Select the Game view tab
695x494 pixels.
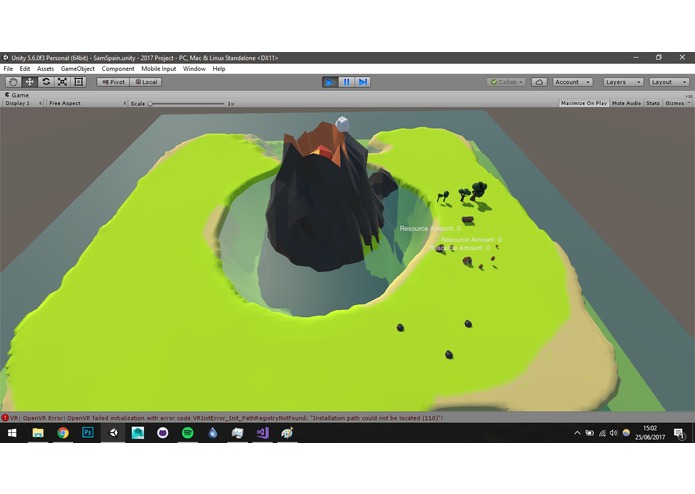[17, 95]
